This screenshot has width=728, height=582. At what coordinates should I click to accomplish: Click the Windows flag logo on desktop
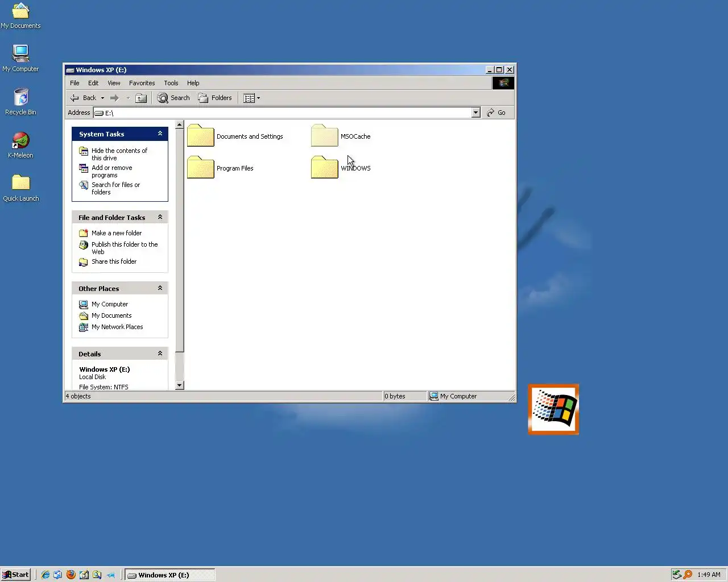pos(553,409)
